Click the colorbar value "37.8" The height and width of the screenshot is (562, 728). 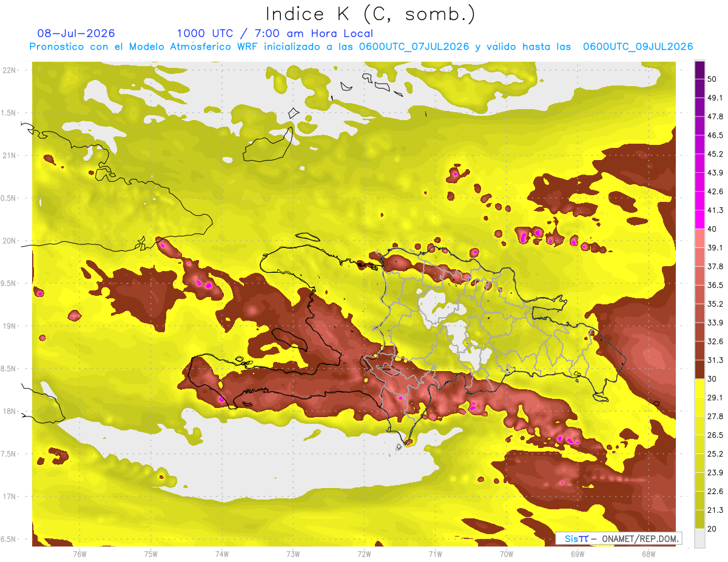pyautogui.click(x=715, y=267)
